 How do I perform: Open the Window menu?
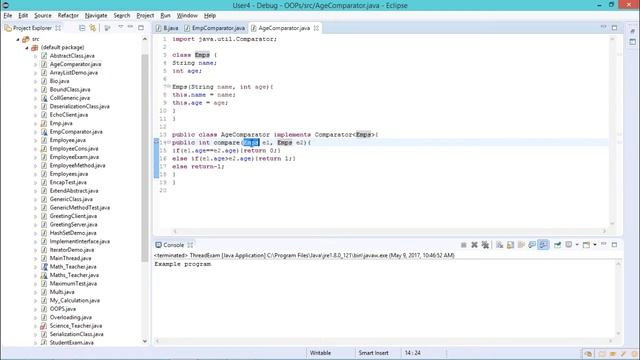187,16
